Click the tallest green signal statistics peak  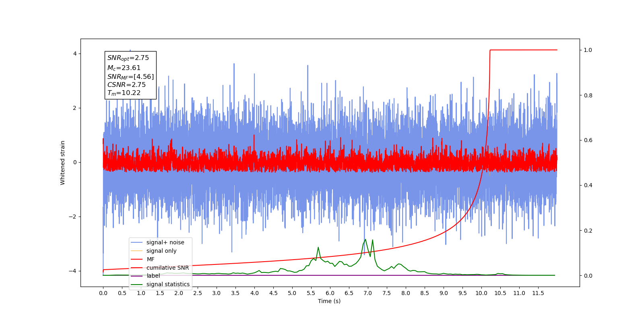(365, 239)
